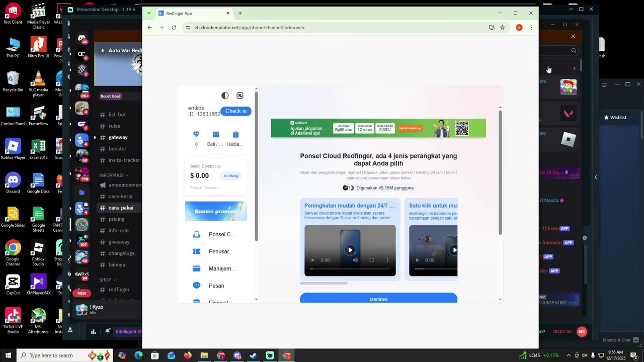Open Penukaran menu item
The width and height of the screenshot is (644, 362).
pyautogui.click(x=216, y=251)
